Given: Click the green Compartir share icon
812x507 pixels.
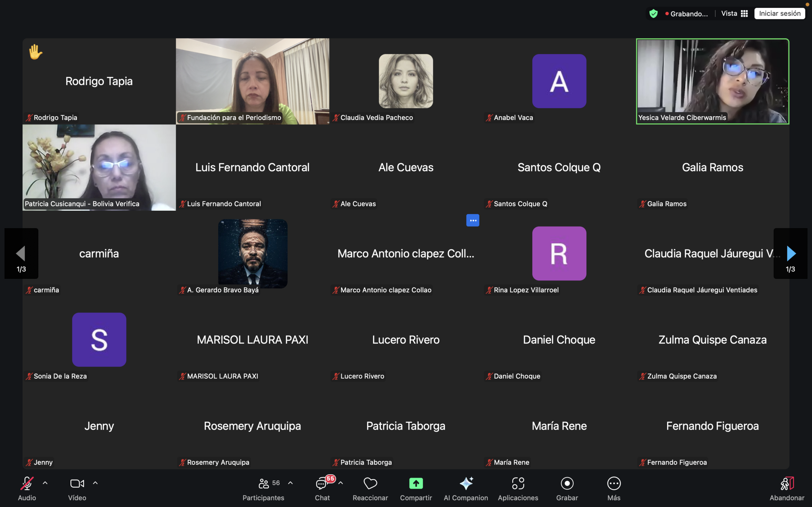Looking at the screenshot, I should click(x=416, y=483).
